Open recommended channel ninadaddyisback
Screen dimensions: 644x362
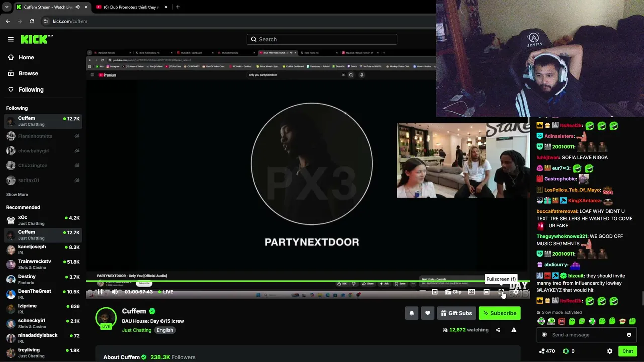(43, 338)
